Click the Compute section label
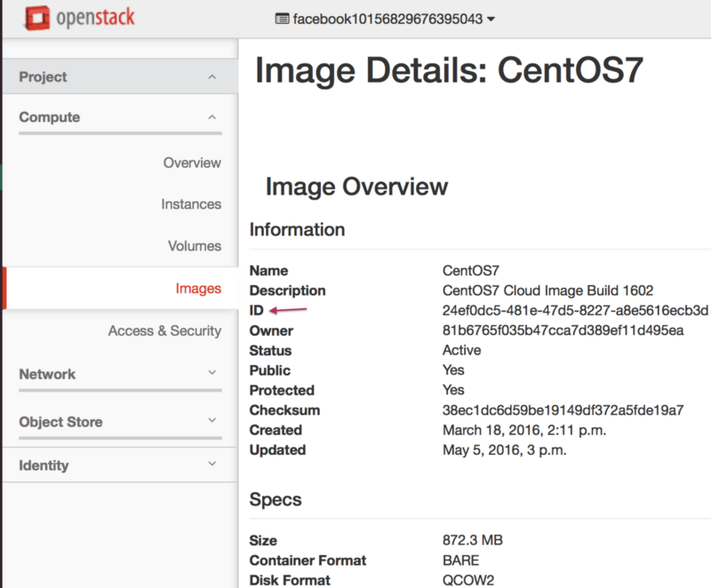The width and height of the screenshot is (711, 588). pos(49,117)
